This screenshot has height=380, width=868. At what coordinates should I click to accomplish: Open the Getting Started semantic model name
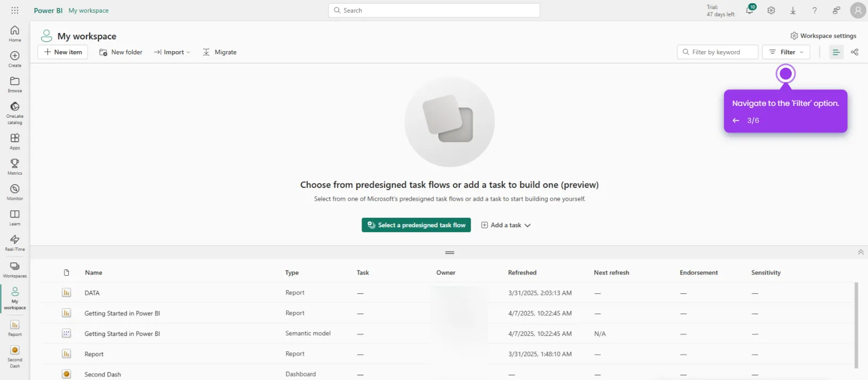122,334
